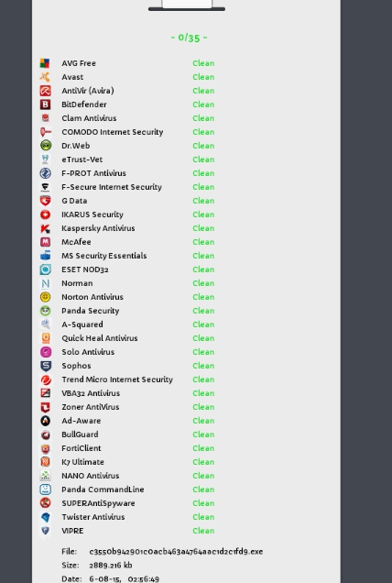Image resolution: width=392 pixels, height=583 pixels.
Task: Click the MS Security Essentials entry
Action: (104, 256)
